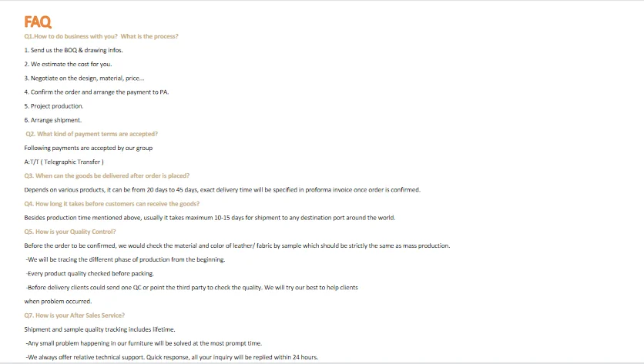644x364 pixels.
Task: Click step 3 about negotiating design and price
Action: [x=84, y=78]
